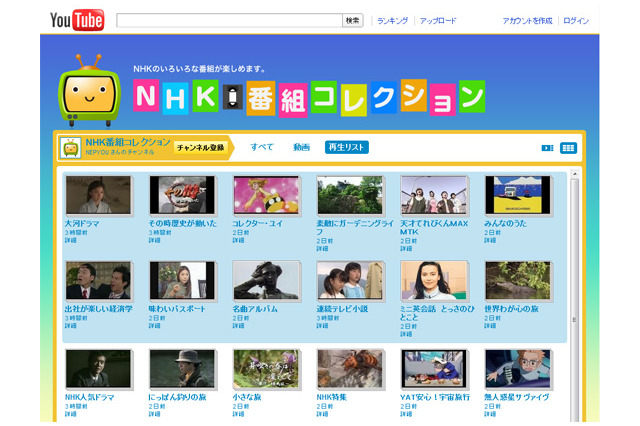Open the 世界わが心の旅 thumbnail
Image resolution: width=640 pixels, height=426 pixels.
coord(518,280)
